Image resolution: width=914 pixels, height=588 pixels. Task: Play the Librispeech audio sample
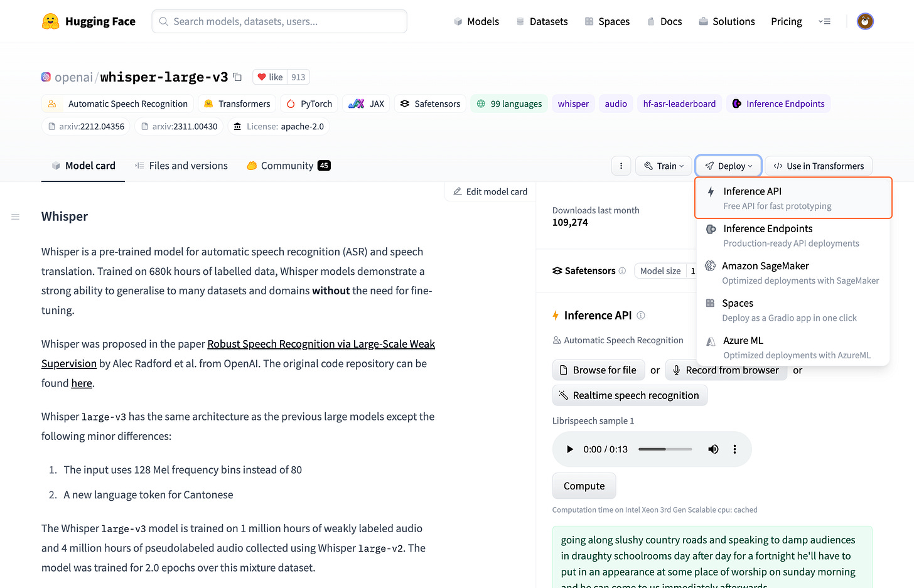click(570, 449)
